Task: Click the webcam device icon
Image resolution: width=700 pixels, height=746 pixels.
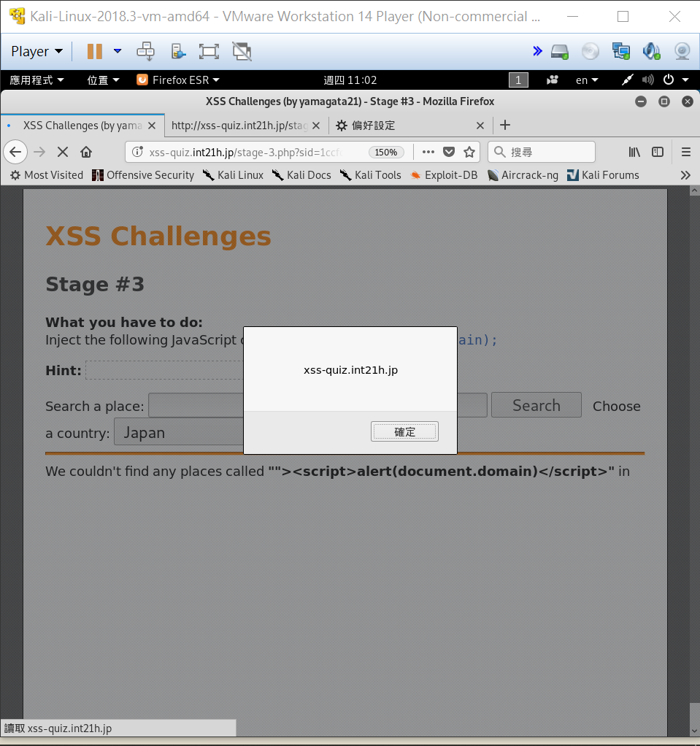Action: (x=682, y=51)
